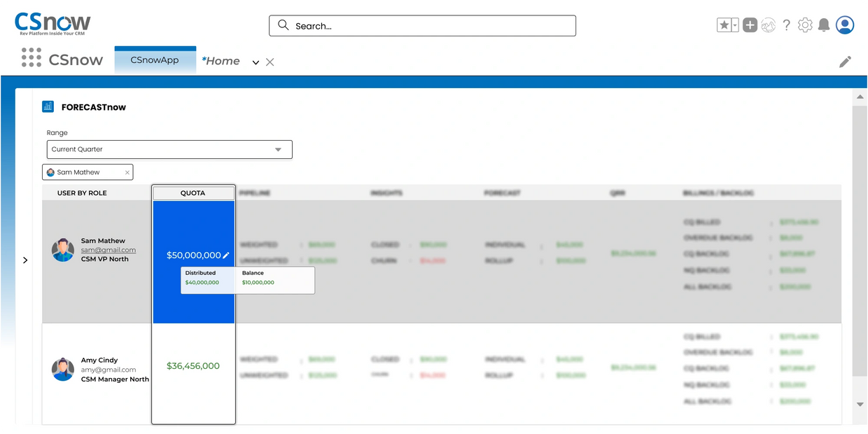The image size is (868, 434).
Task: Click the amy@gmail.com email
Action: pyautogui.click(x=108, y=370)
